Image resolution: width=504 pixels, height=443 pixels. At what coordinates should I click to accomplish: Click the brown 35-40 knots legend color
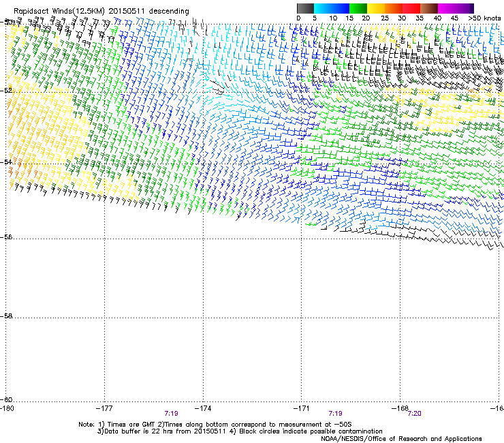429,8
